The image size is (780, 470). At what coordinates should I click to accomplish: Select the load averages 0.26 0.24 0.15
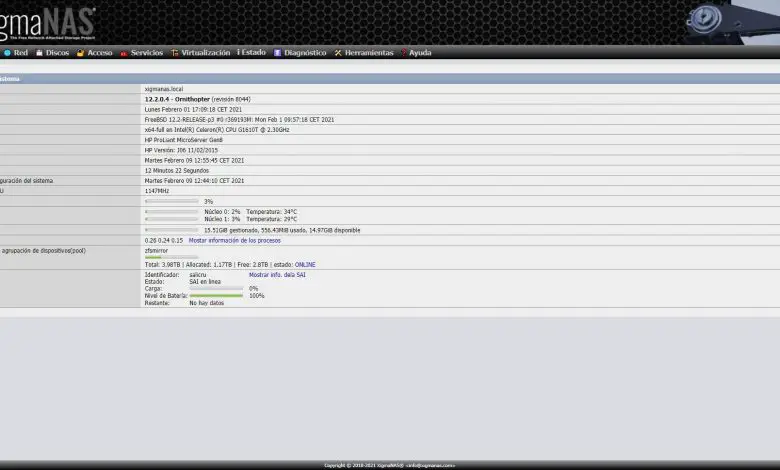pos(164,241)
